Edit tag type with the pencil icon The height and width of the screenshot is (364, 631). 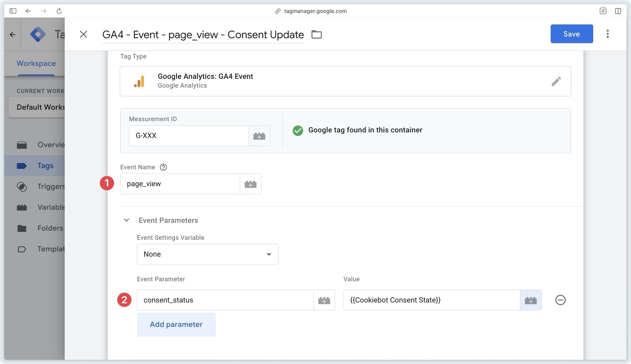click(x=556, y=81)
